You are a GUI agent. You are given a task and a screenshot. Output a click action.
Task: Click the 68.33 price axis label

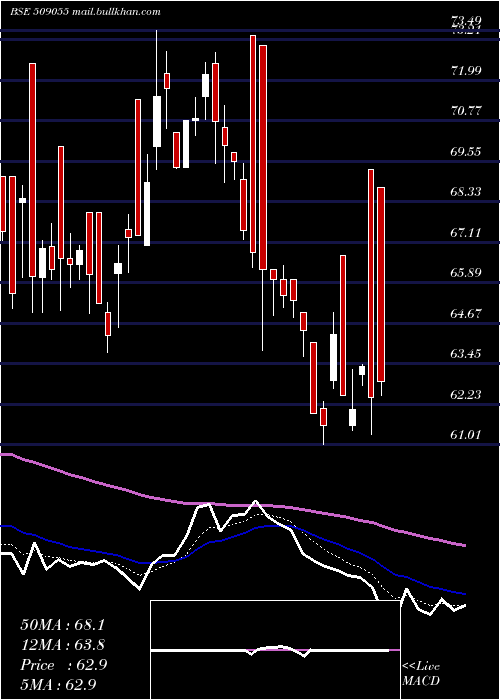click(466, 192)
